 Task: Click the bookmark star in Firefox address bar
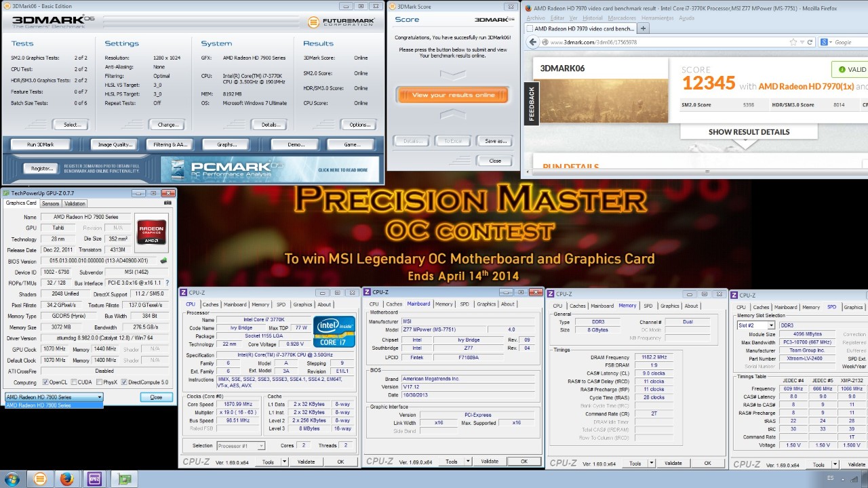click(793, 42)
